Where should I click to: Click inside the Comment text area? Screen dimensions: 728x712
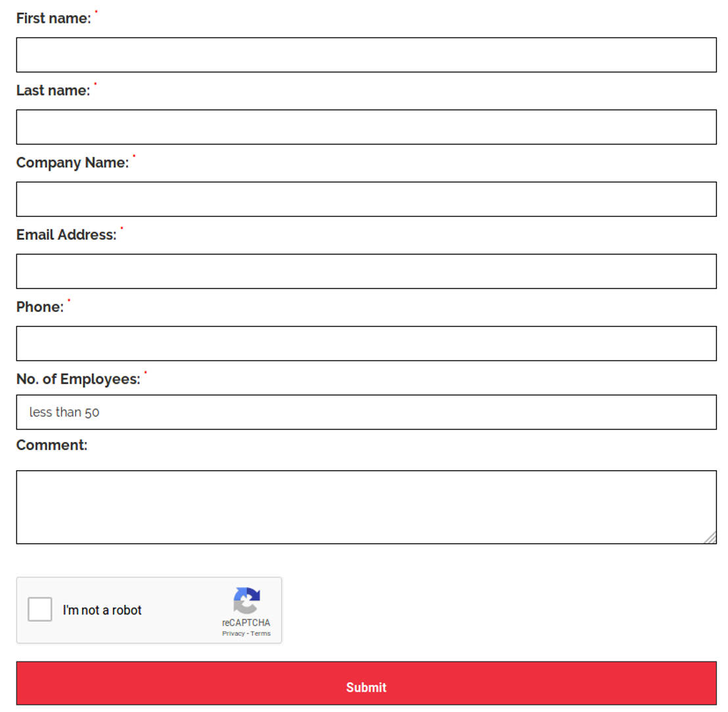point(366,506)
